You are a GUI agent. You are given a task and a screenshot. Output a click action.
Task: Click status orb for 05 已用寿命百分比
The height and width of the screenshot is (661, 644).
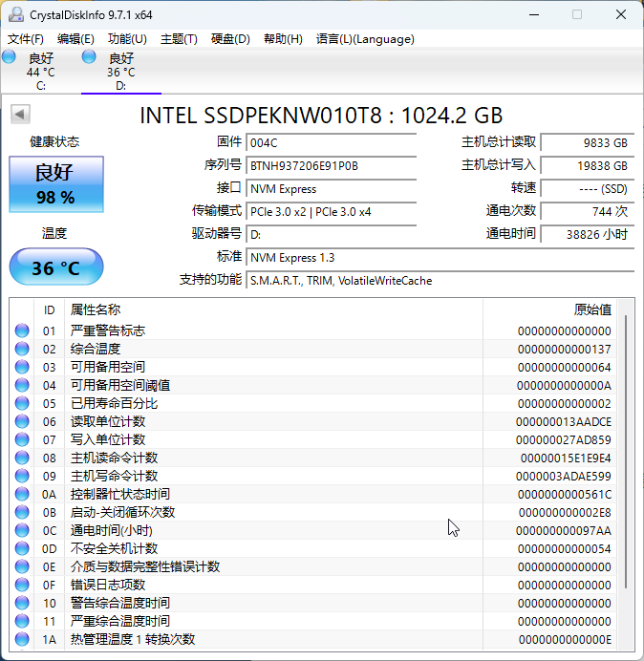click(x=22, y=403)
